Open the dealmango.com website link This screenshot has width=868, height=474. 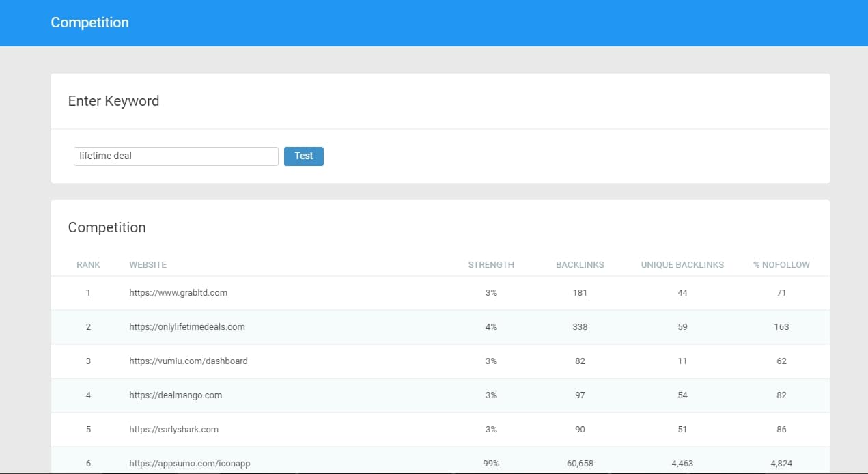click(x=176, y=395)
